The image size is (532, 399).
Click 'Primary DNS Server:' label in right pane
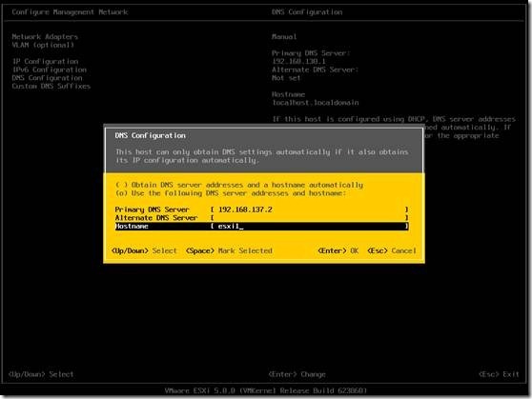tap(311, 53)
